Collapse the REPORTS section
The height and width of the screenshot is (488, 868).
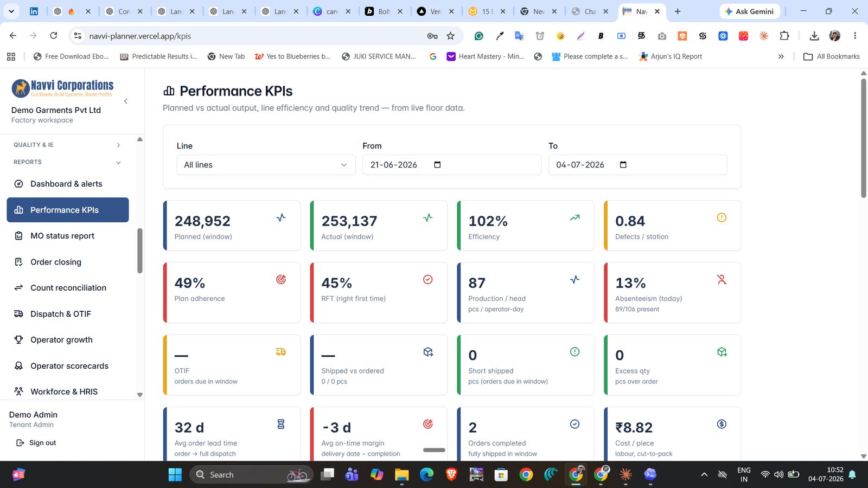[x=67, y=162]
